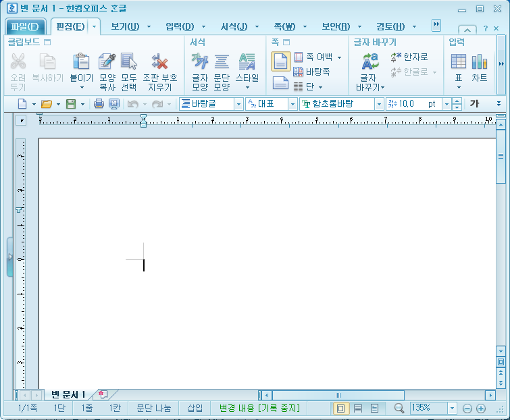Open the font size dropdown arrow

coord(447,104)
